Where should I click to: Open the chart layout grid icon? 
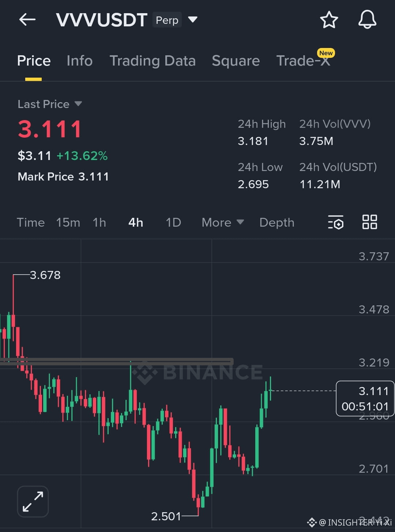tap(369, 222)
